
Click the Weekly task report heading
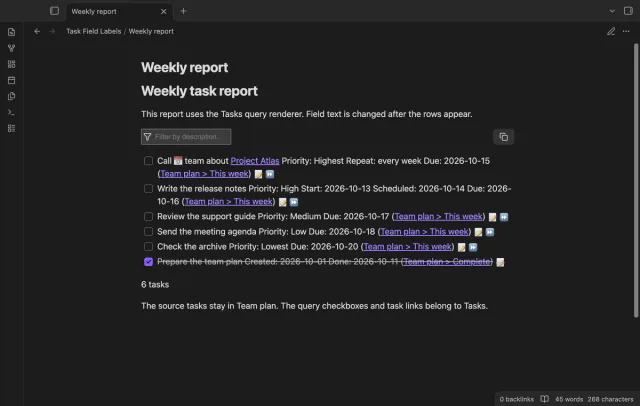(x=199, y=91)
